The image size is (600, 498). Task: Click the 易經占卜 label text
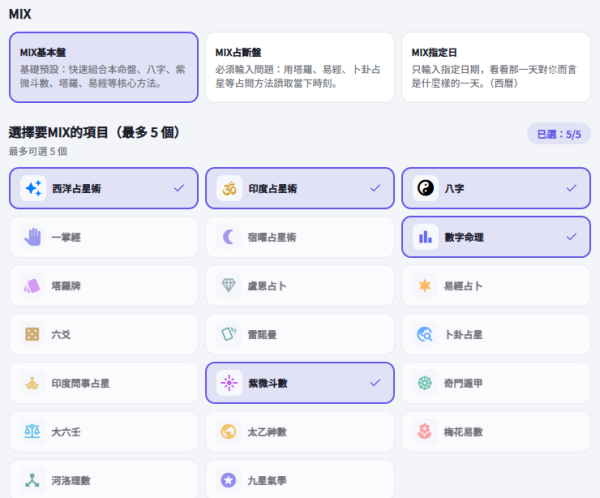pos(463,286)
